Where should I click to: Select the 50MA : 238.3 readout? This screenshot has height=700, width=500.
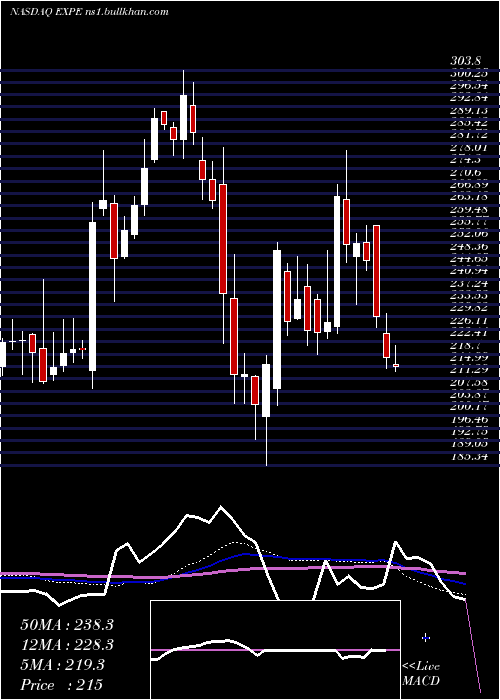coord(67,625)
